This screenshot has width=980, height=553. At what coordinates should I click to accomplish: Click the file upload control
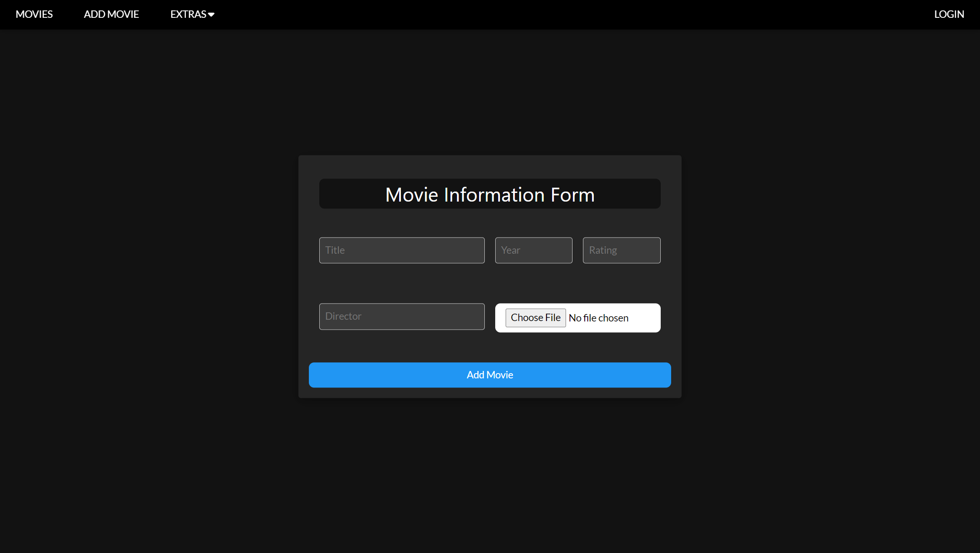click(578, 318)
